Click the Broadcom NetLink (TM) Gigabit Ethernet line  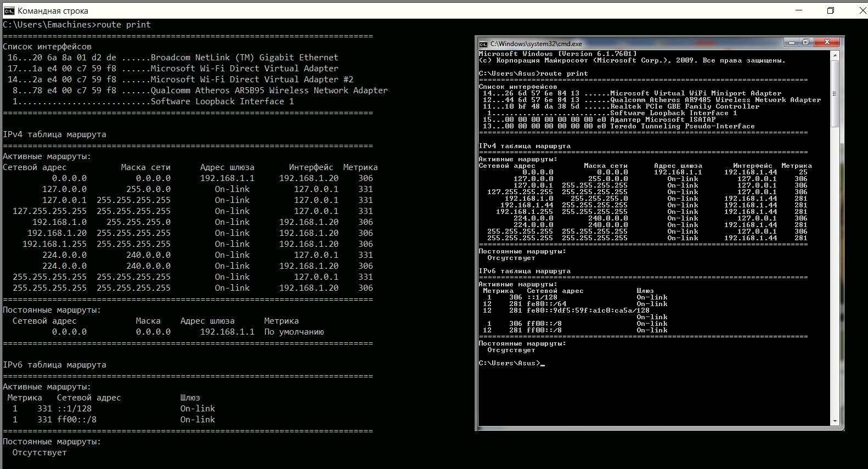(173, 58)
